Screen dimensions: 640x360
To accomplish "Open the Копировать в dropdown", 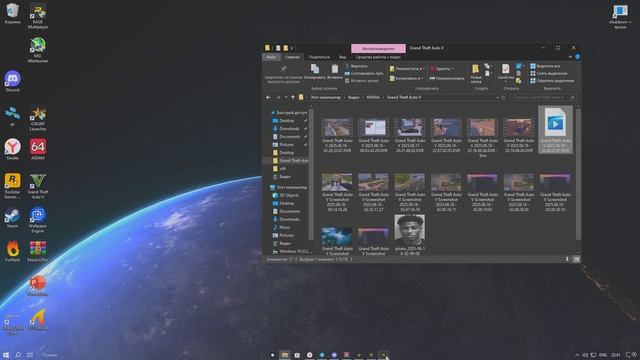I will pos(406,78).
